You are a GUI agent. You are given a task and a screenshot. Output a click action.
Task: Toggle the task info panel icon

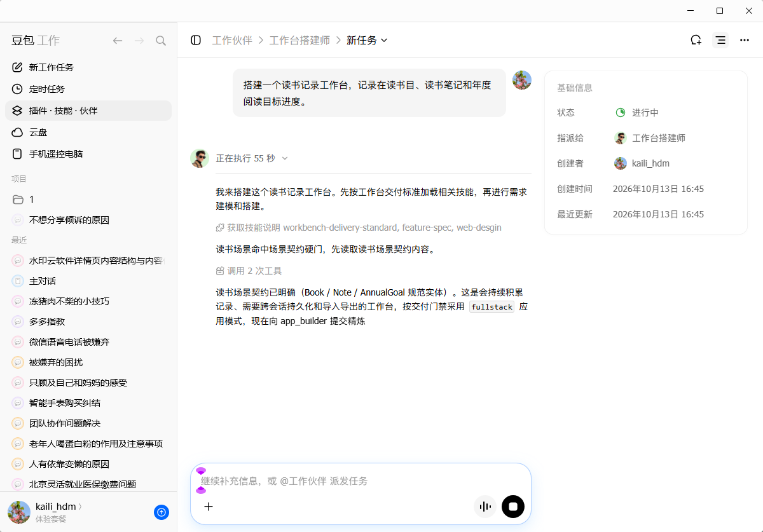[720, 40]
